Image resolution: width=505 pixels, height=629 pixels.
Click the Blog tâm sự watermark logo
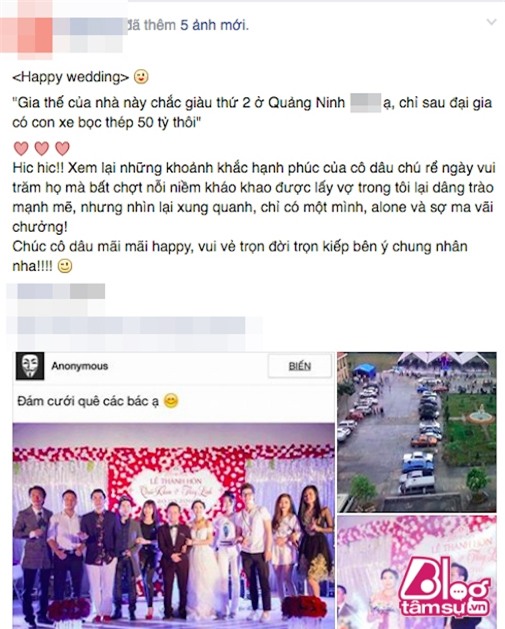(x=444, y=586)
